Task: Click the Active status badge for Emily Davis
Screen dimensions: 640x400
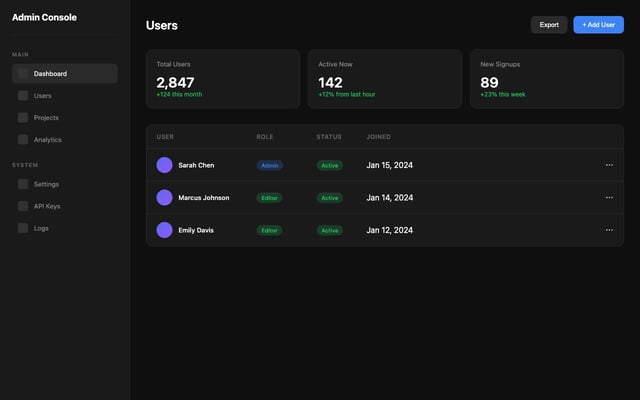Action: click(330, 230)
